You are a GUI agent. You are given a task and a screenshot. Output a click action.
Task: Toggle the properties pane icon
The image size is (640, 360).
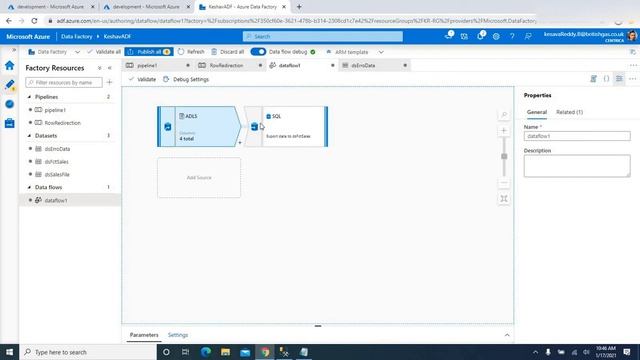click(x=619, y=79)
